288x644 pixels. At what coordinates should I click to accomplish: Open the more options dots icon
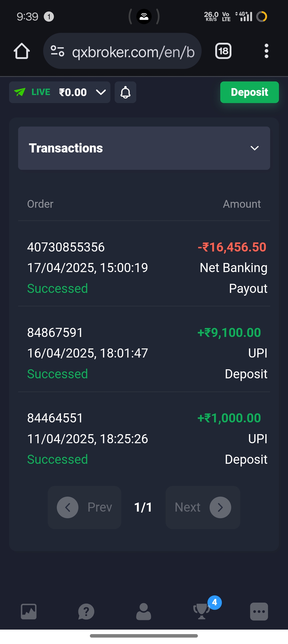(x=259, y=611)
